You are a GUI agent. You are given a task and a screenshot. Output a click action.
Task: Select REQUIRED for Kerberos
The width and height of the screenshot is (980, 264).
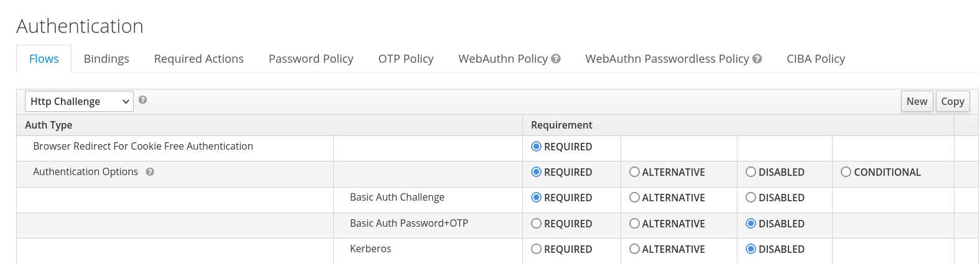(x=536, y=249)
